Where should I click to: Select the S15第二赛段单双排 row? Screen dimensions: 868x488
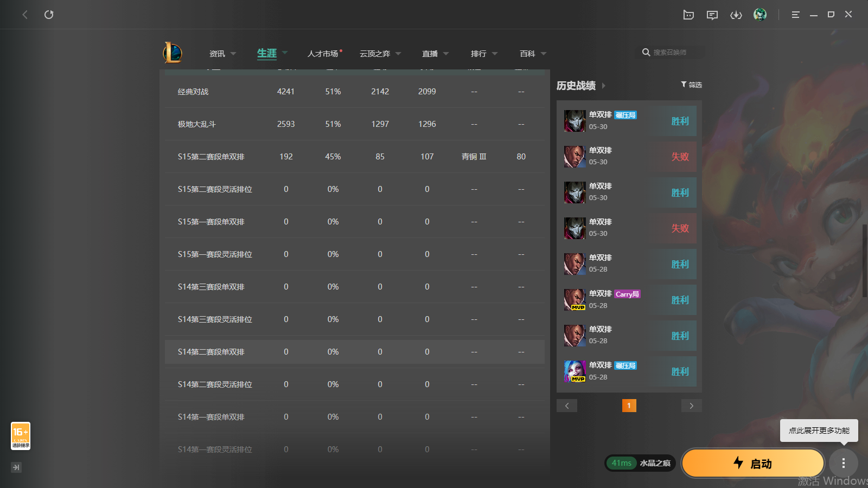(355, 157)
